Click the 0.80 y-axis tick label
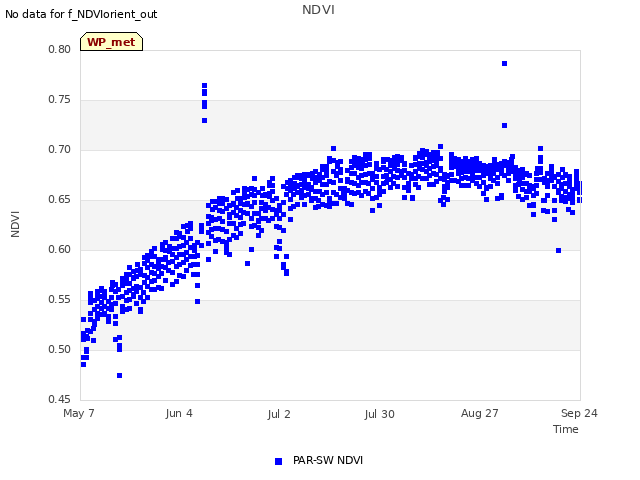 pyautogui.click(x=60, y=49)
